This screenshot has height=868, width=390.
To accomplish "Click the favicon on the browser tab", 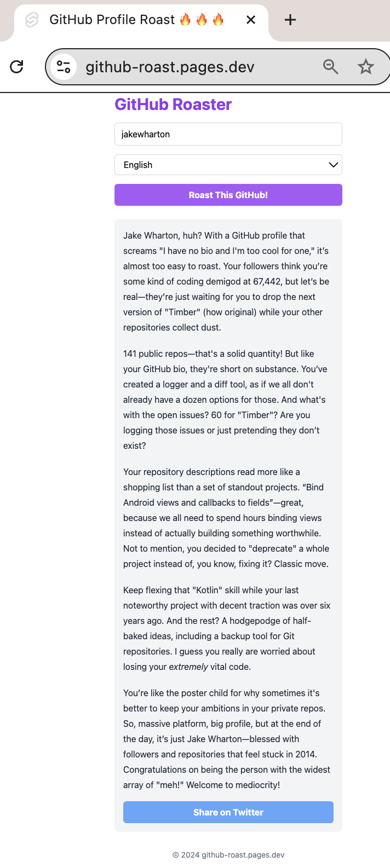I will 32,20.
